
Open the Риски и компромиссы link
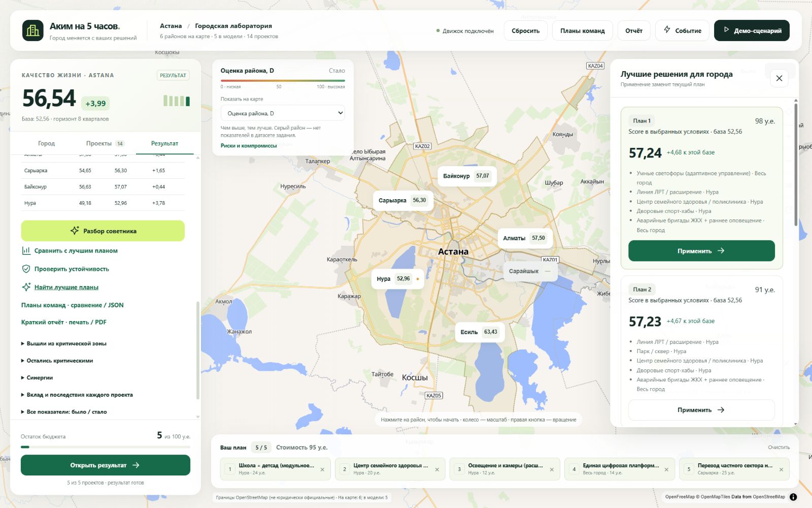[249, 146]
